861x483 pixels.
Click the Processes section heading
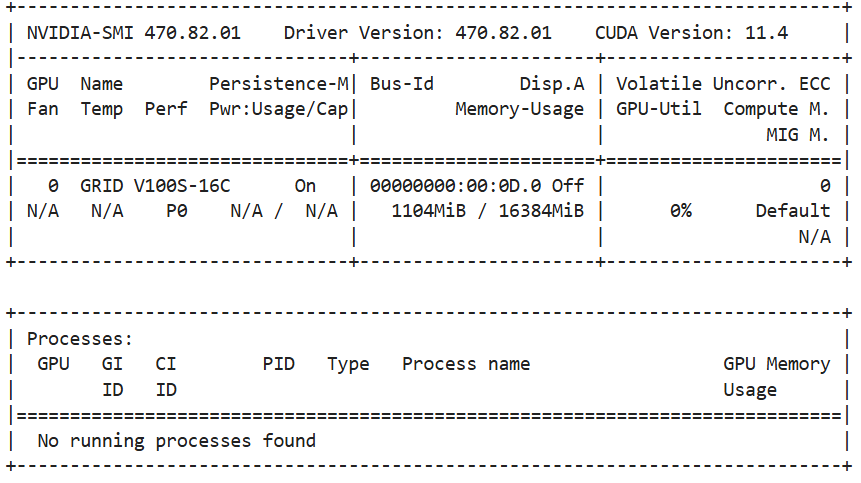tap(80, 339)
